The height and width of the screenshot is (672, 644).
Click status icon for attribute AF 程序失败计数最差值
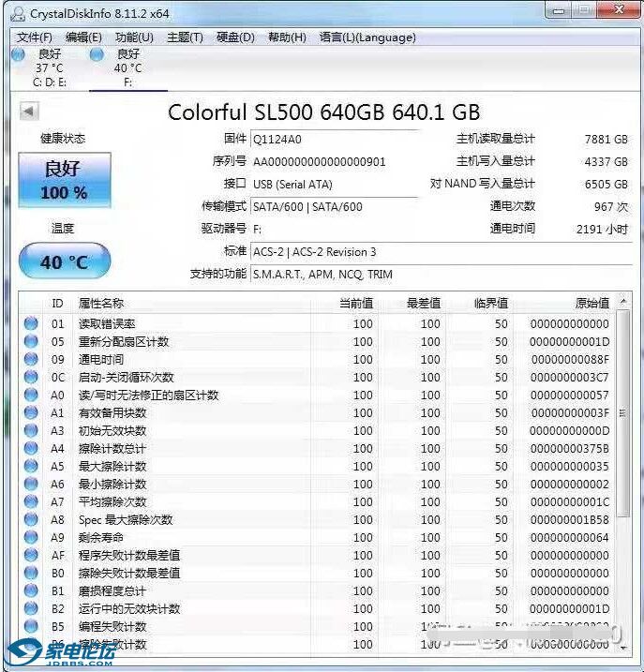point(31,555)
